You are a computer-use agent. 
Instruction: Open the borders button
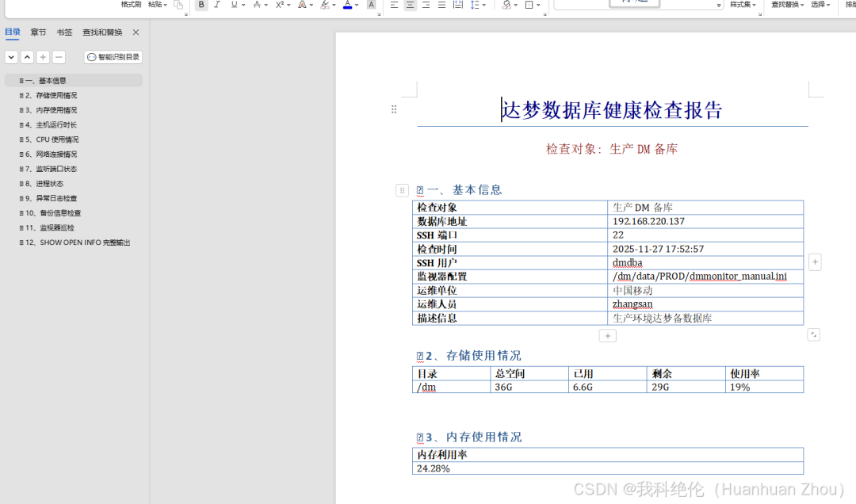coord(529,5)
